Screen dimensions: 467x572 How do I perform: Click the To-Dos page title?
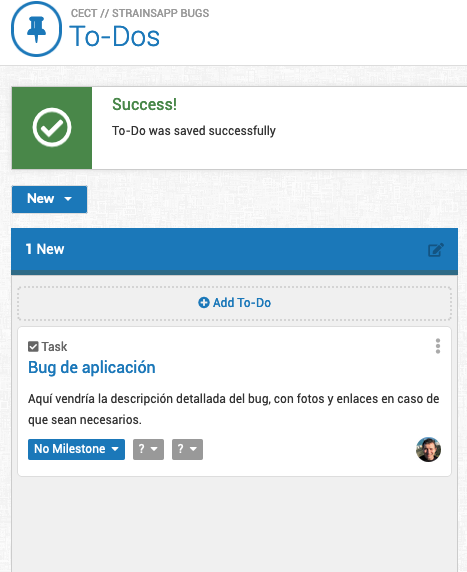pyautogui.click(x=115, y=36)
